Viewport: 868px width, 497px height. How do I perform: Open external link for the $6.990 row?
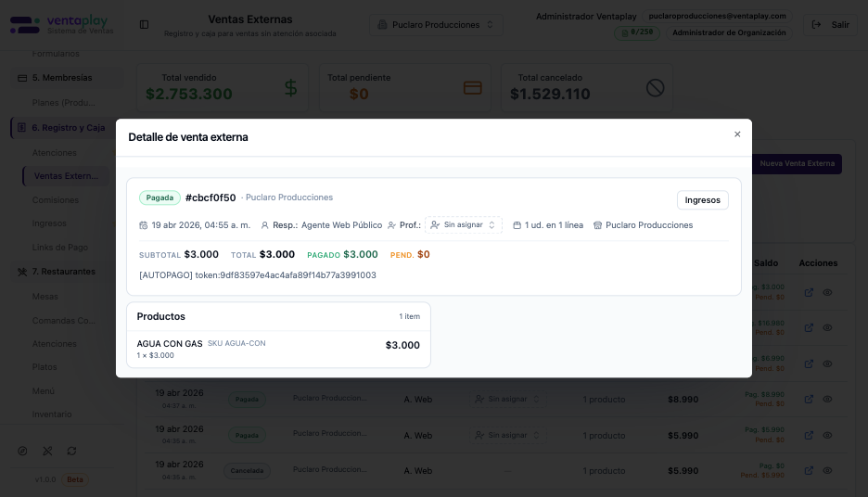809,363
